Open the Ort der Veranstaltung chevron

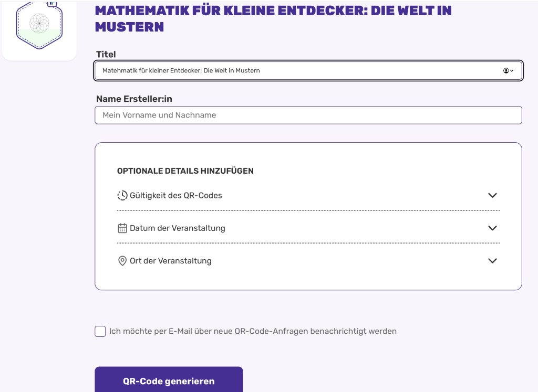coord(492,261)
